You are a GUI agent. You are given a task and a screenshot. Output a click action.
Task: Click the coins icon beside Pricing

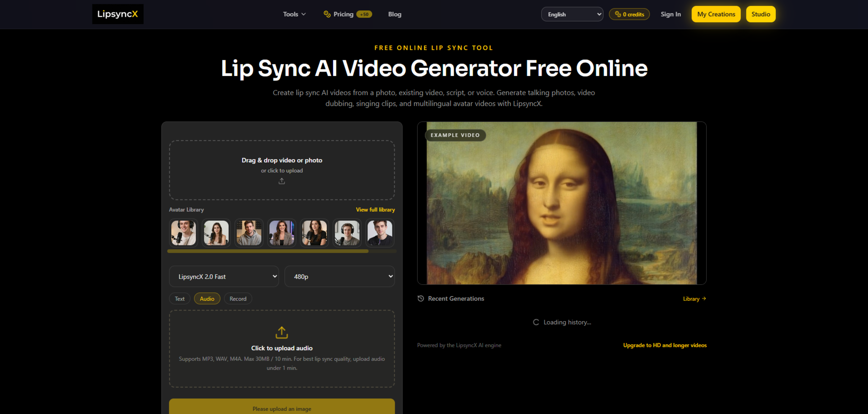click(x=327, y=14)
